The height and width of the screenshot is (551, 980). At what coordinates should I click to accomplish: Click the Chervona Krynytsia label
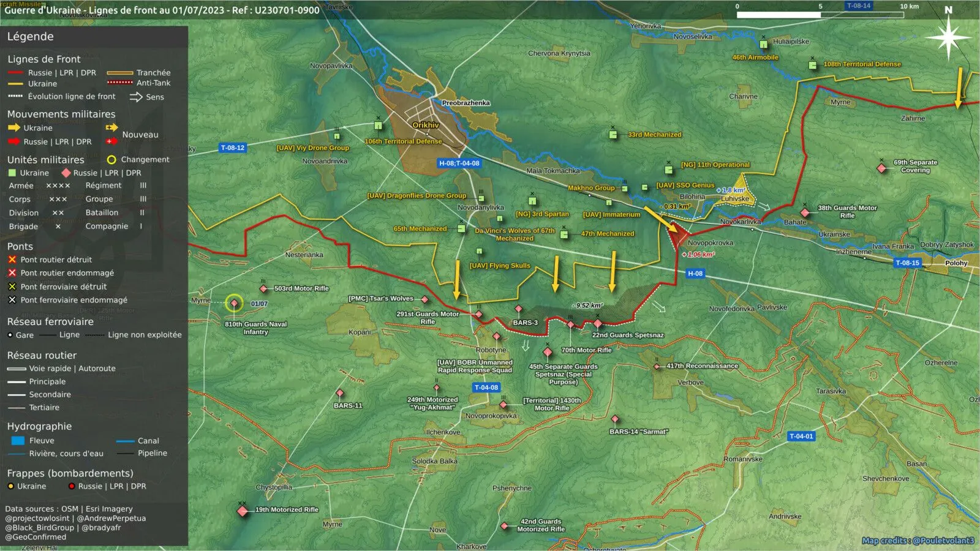559,53
